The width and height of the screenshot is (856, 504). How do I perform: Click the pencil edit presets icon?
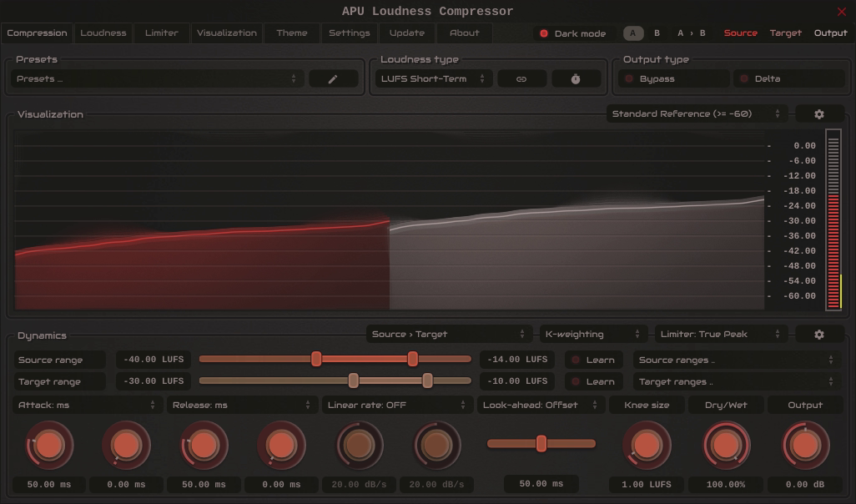pos(333,79)
